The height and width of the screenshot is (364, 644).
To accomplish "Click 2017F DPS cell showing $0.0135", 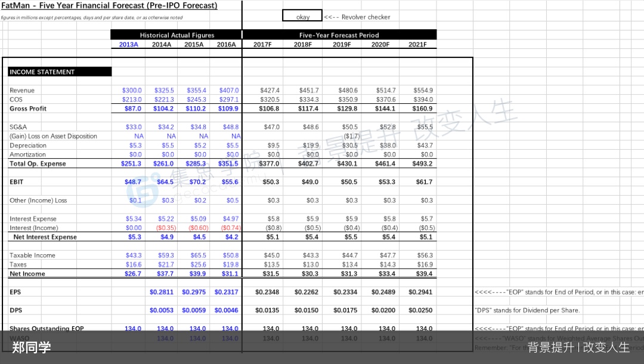I will (267, 310).
